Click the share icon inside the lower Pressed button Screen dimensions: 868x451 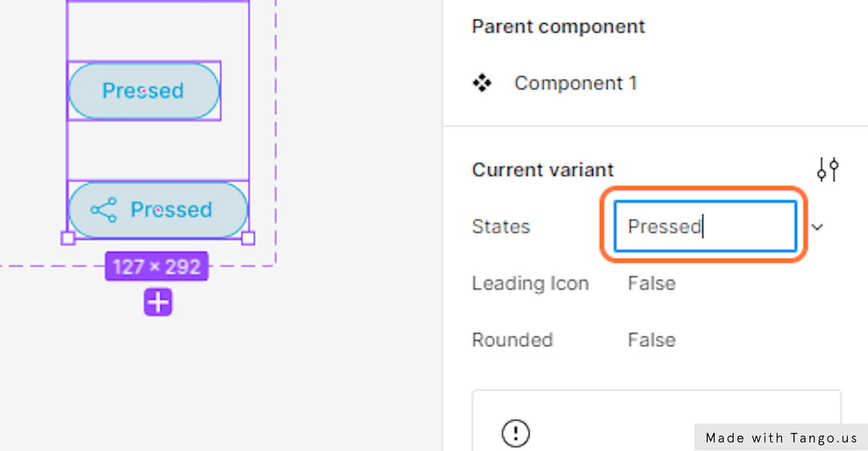[x=103, y=210]
